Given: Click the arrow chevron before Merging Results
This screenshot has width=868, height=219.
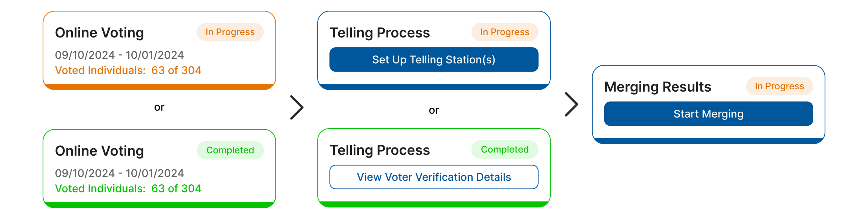Looking at the screenshot, I should tap(572, 105).
